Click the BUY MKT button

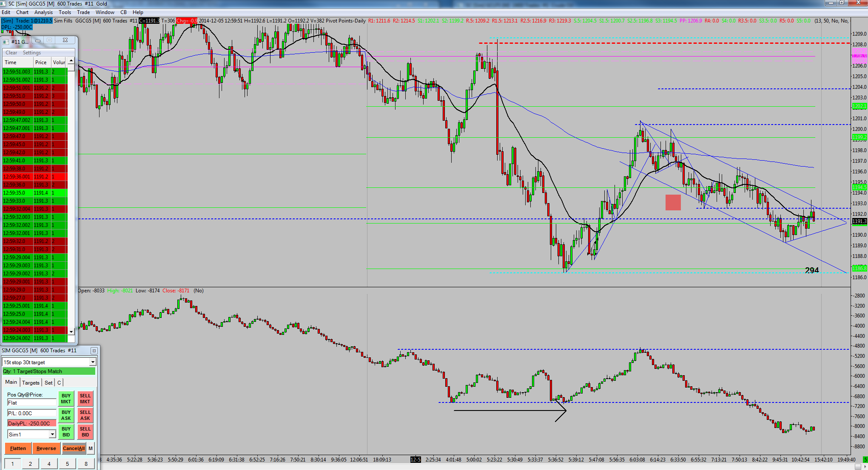[x=66, y=399]
